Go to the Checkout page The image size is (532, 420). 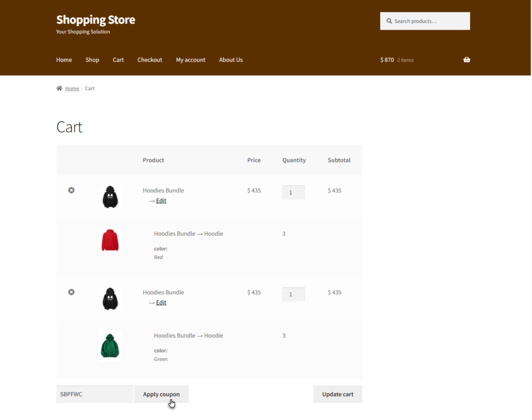pos(150,60)
